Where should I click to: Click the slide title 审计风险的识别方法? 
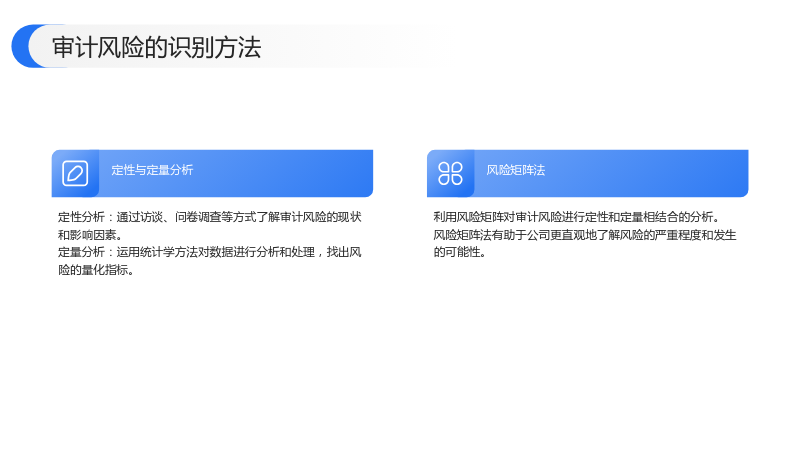[x=157, y=47]
